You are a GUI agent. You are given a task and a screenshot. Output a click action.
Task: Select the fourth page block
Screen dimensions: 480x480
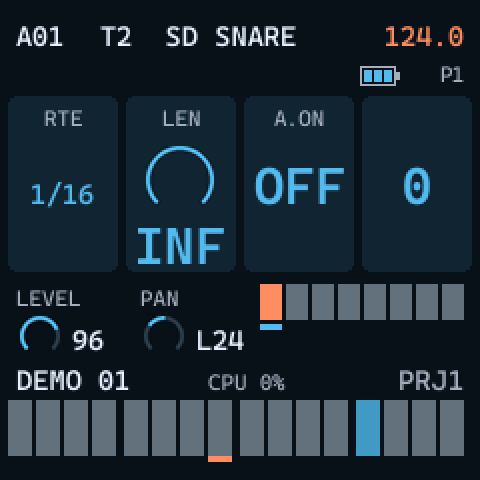[349, 302]
